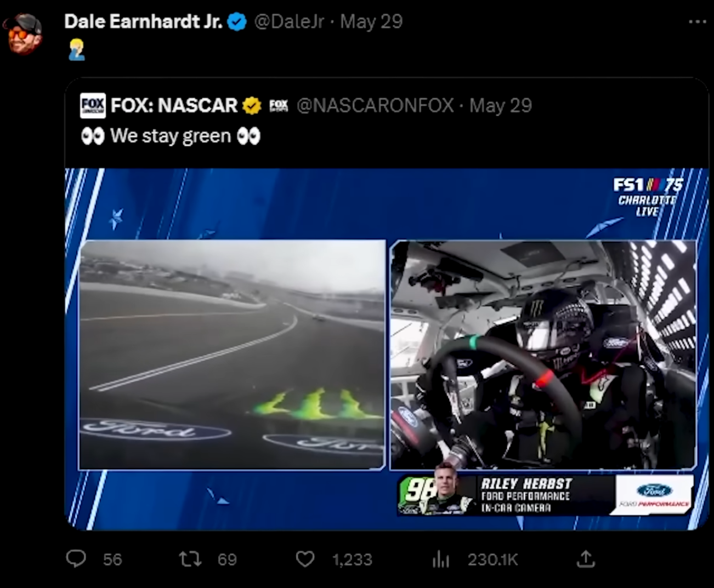Share the tweet via upload icon
Screen dimensions: 714x588
tap(586, 558)
